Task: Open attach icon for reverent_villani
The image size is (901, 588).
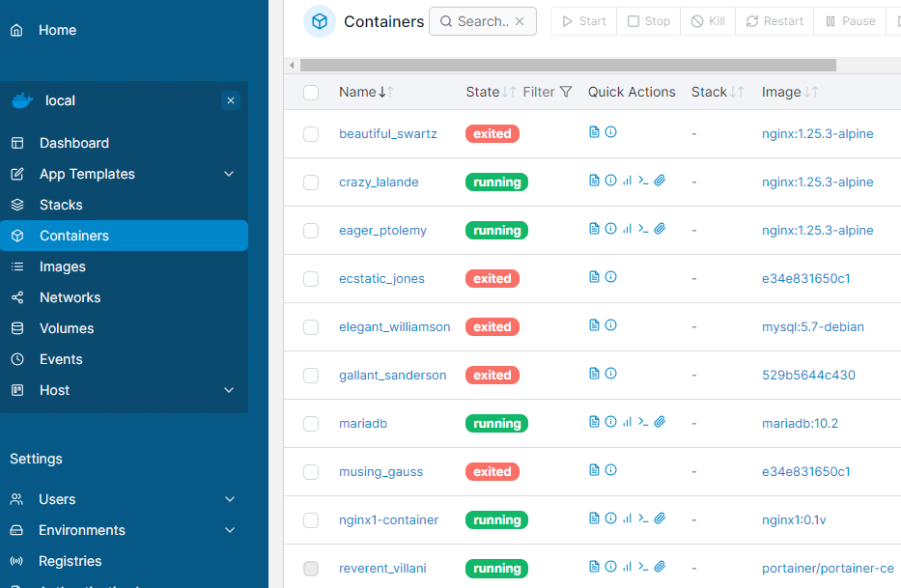Action: coord(660,567)
